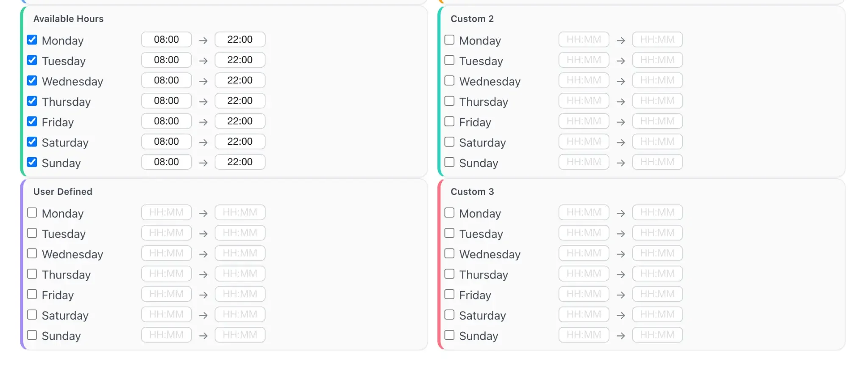Click Wednesday's HH:MM end field in Custom 3
Image resolution: width=868 pixels, height=370 pixels.
click(657, 253)
